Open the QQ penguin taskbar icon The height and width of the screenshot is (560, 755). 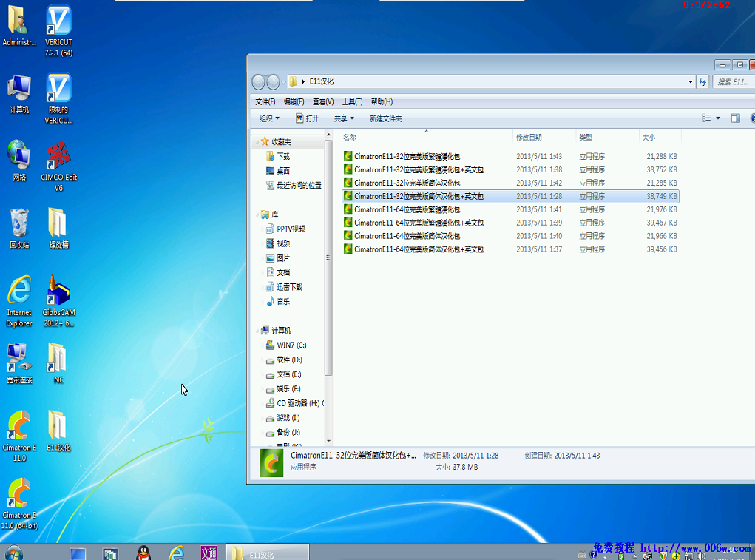(143, 553)
